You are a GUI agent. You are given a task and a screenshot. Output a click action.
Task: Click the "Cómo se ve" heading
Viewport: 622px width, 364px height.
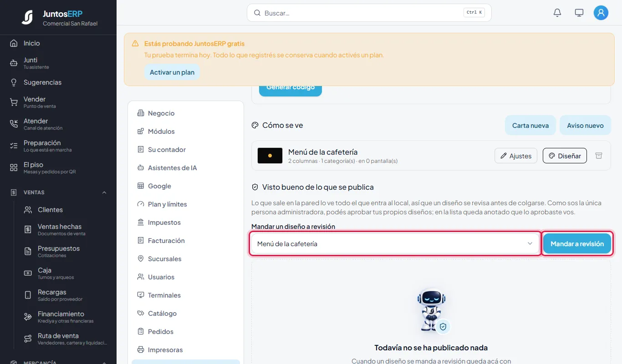(282, 125)
